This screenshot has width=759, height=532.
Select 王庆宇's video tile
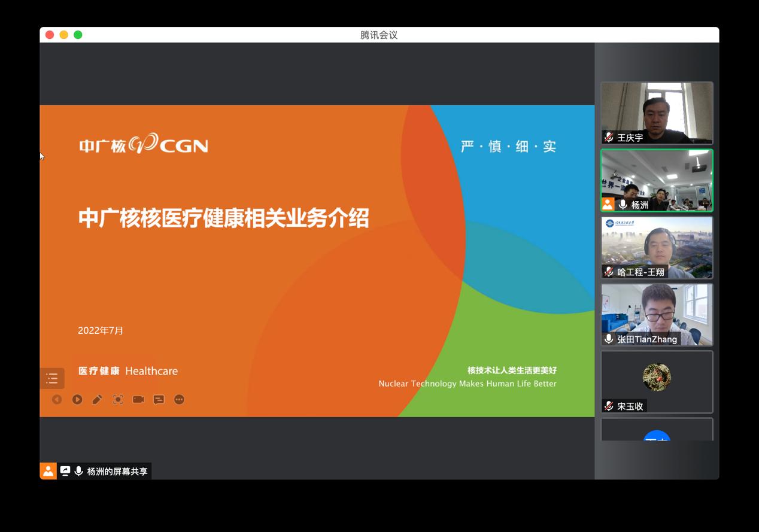pyautogui.click(x=657, y=113)
